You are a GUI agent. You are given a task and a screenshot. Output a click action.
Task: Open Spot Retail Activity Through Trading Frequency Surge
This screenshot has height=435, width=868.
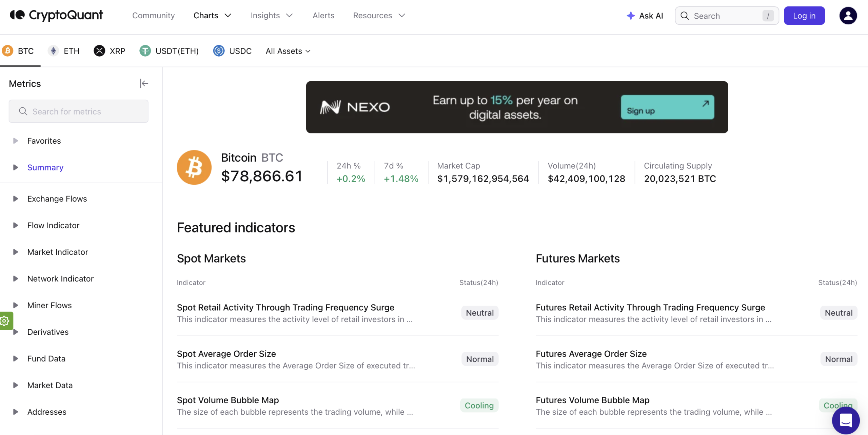click(285, 307)
